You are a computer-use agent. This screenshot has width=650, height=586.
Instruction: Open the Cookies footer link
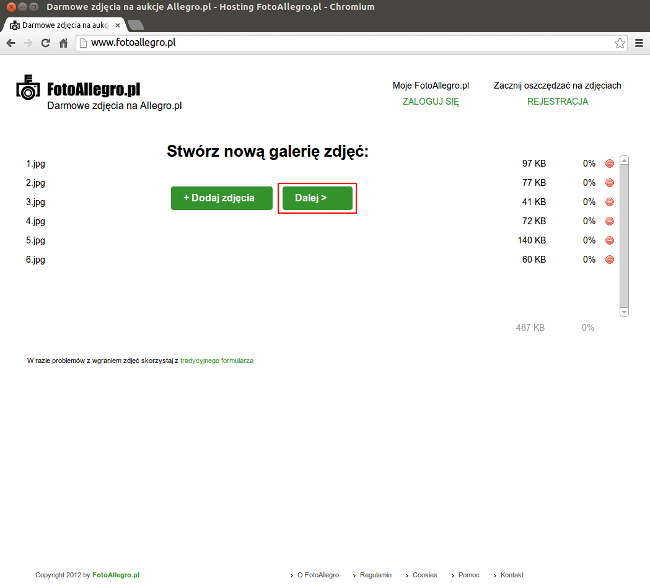coord(425,575)
